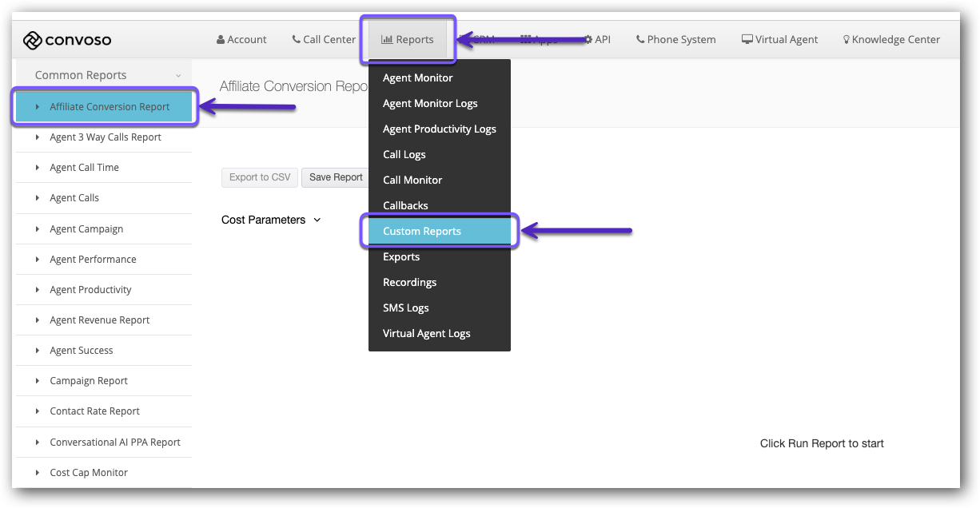
Task: Click the 'Click Run Report to start' text
Action: click(822, 443)
